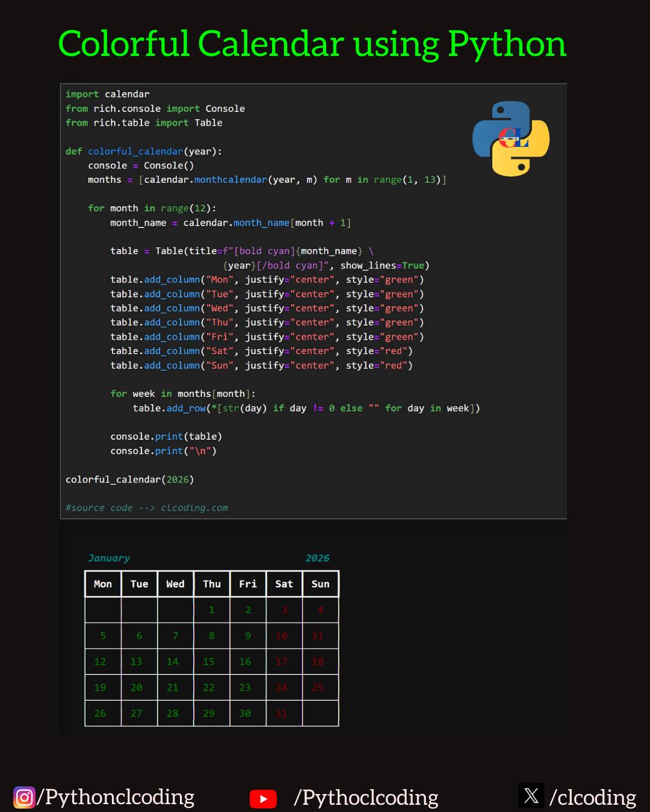
Task: Click the 'Fri' column header
Action: pyautogui.click(x=248, y=584)
